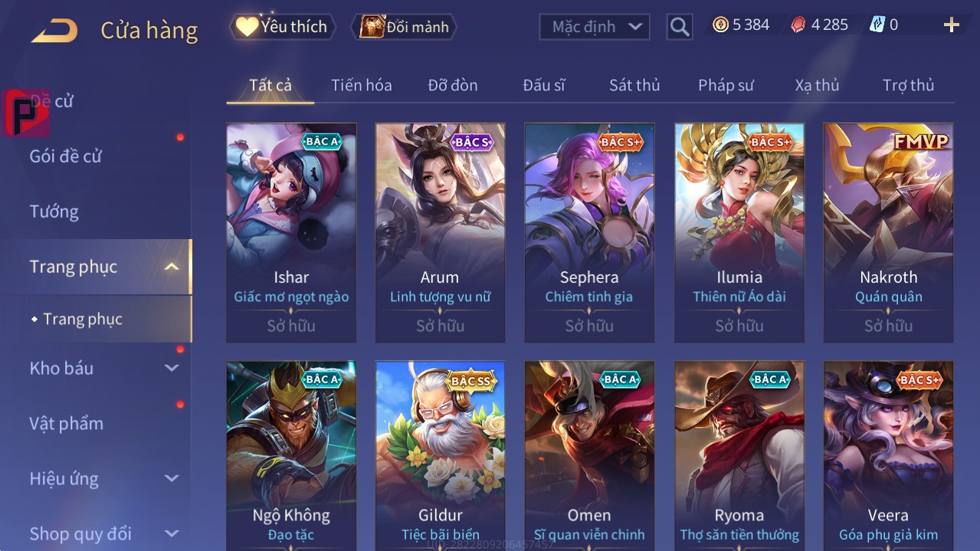Open Gói đề cử in sidebar
The image size is (980, 551).
(x=65, y=156)
